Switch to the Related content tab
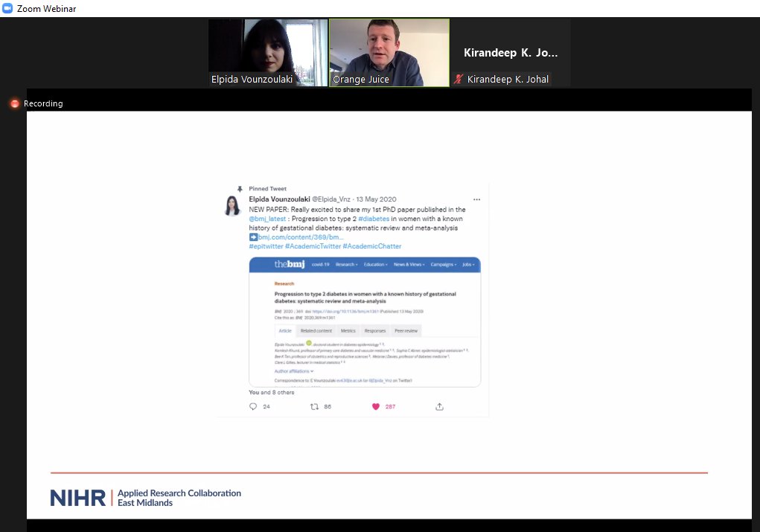The width and height of the screenshot is (760, 532). click(x=316, y=331)
